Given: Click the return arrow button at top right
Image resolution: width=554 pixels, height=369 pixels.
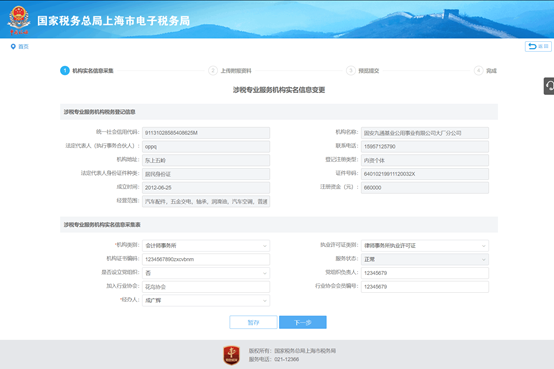Looking at the screenshot, I should point(538,46).
